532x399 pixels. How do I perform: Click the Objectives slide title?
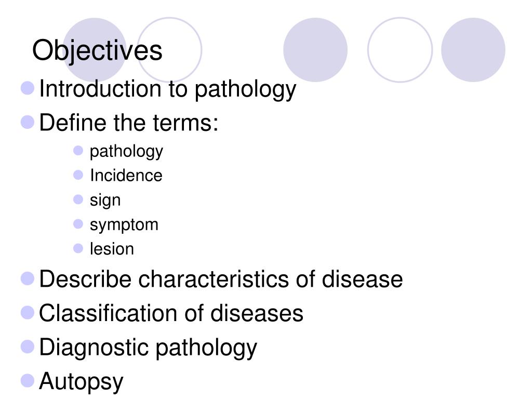(97, 51)
